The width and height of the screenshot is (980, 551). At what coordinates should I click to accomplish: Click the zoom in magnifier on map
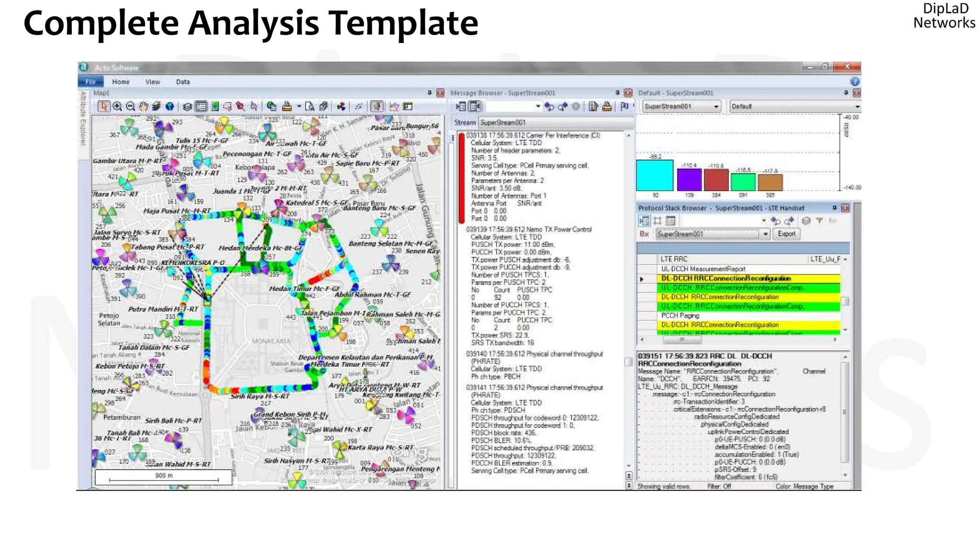click(117, 107)
